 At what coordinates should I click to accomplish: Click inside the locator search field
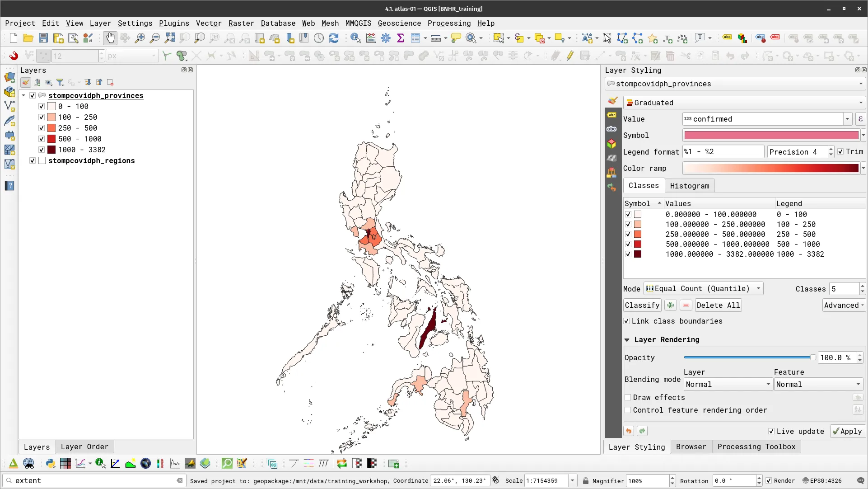coord(90,481)
